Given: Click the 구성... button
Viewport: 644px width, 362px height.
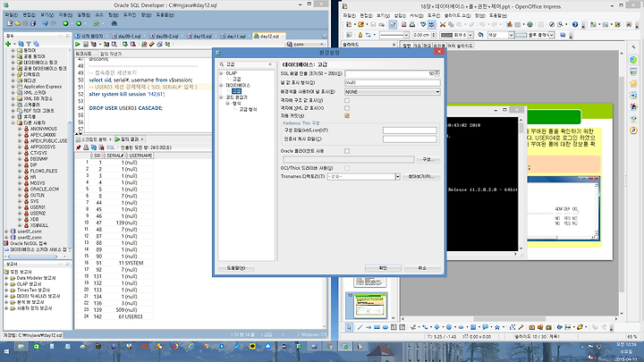Looking at the screenshot, I should (x=428, y=159).
